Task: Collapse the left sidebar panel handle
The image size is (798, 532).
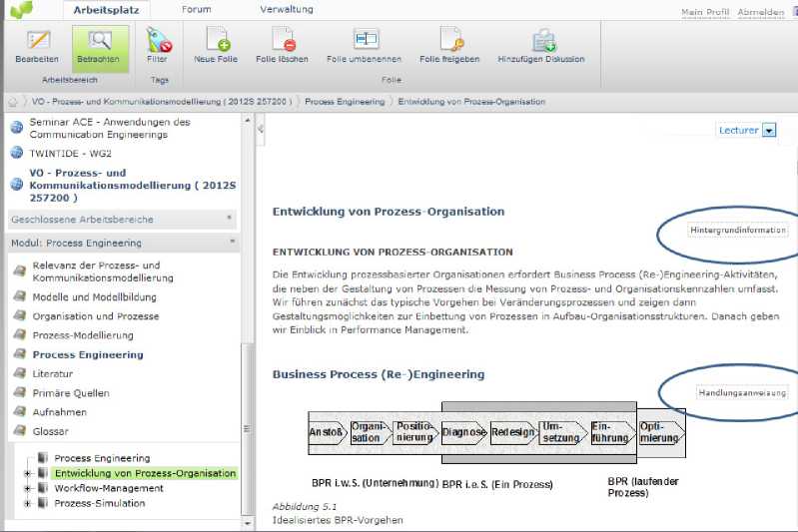Action: (x=261, y=129)
